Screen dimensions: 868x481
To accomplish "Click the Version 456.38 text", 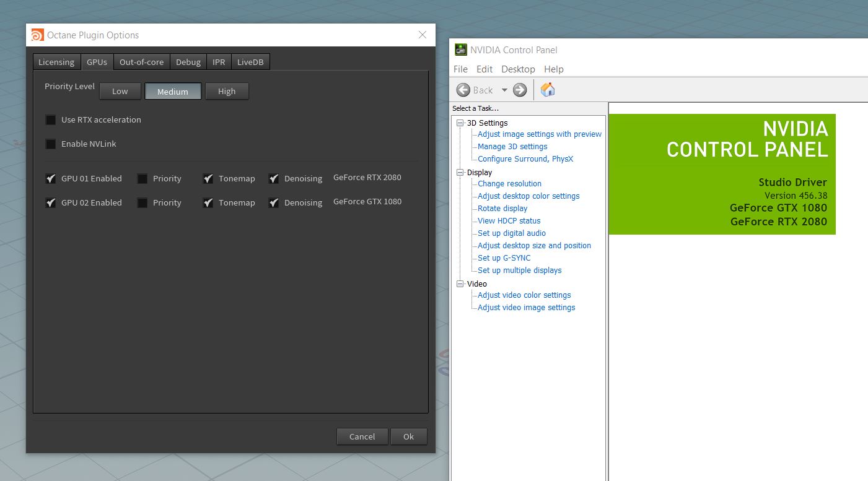I will [796, 196].
